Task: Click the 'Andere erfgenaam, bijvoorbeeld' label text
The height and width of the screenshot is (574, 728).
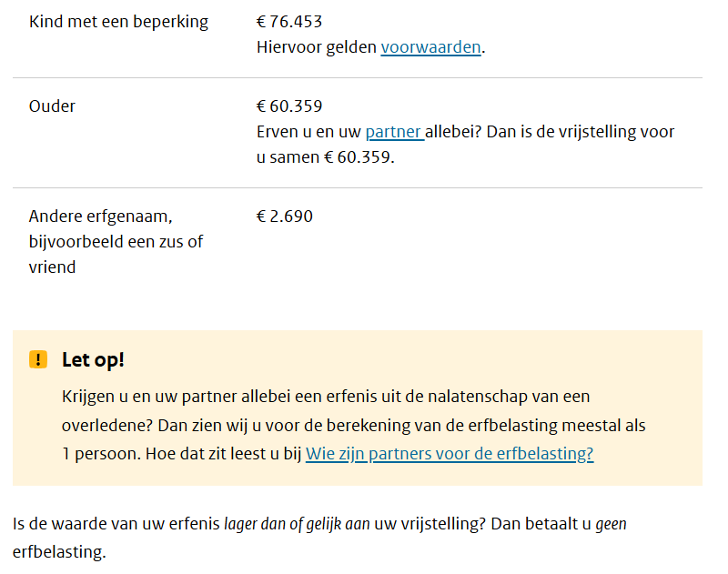Action: pyautogui.click(x=116, y=229)
